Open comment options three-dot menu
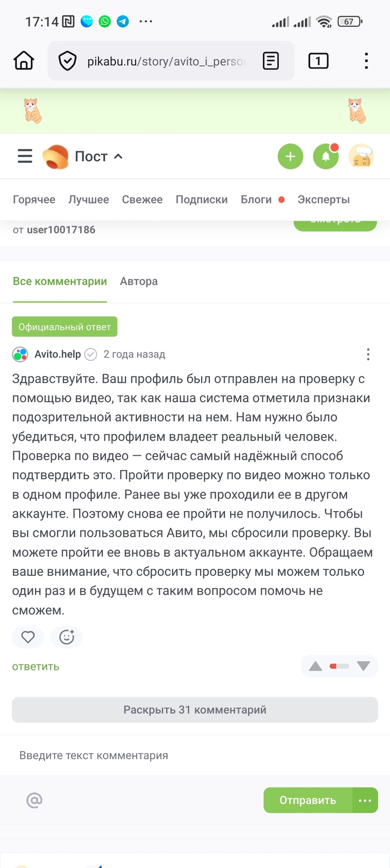The height and width of the screenshot is (868, 390). tap(368, 354)
